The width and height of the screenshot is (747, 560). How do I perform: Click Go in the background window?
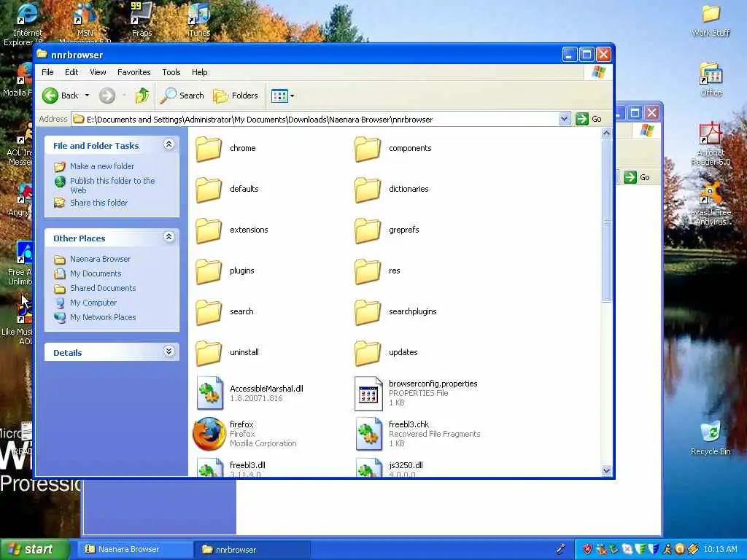(638, 177)
